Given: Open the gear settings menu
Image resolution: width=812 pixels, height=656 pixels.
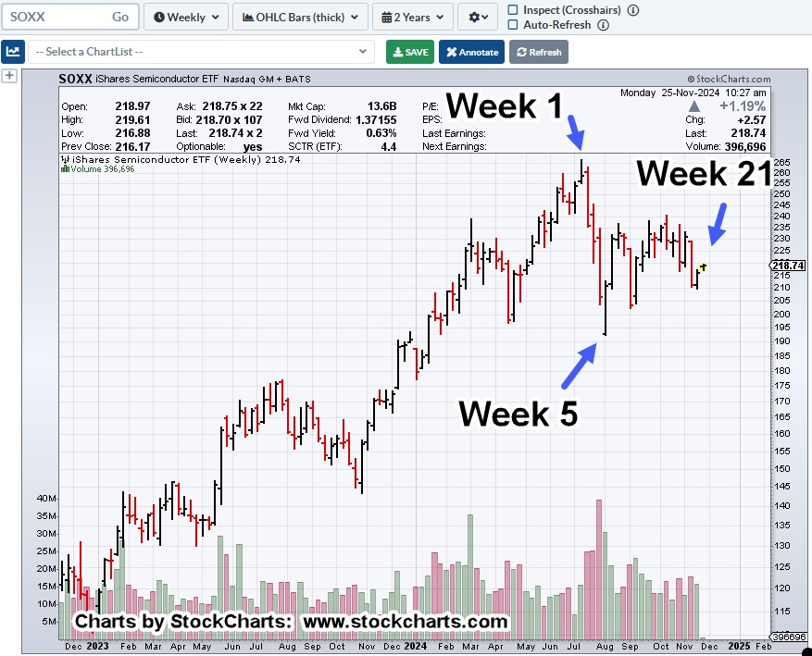Looking at the screenshot, I should pos(481,17).
